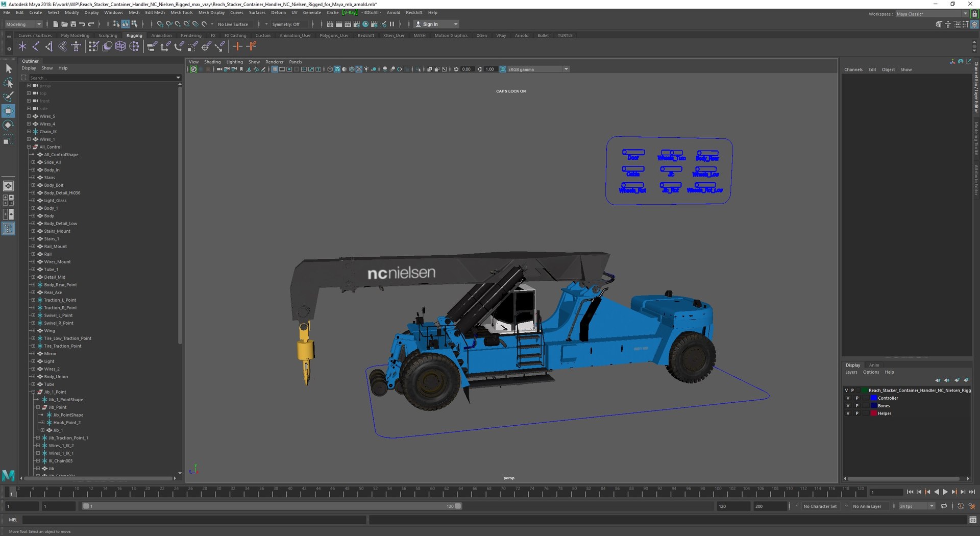Click the New scene icon

tap(56, 24)
